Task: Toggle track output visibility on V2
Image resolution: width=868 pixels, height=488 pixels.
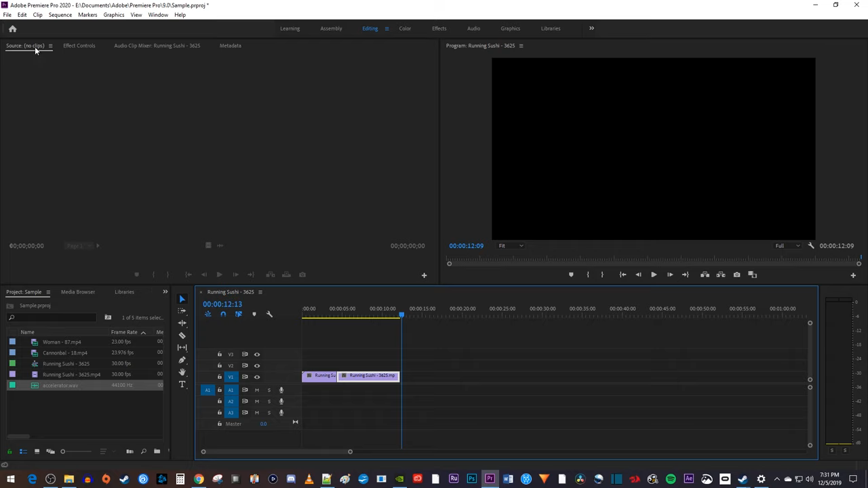Action: (x=257, y=365)
